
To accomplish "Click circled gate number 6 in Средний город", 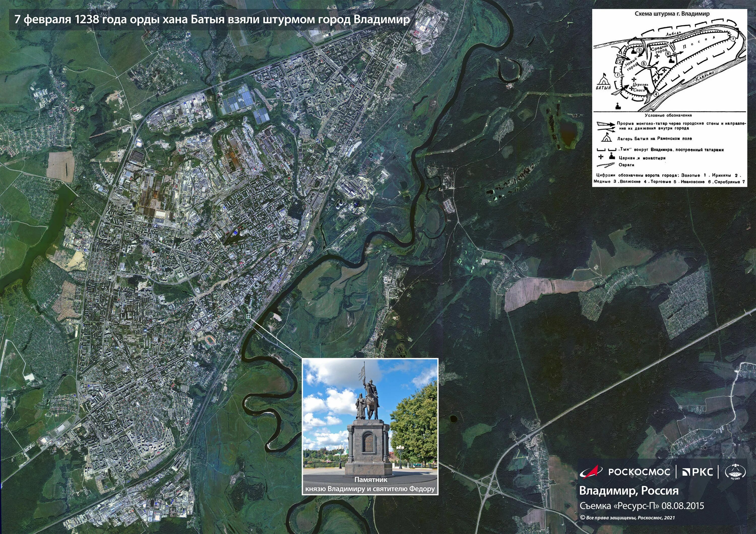I will 668,54.
